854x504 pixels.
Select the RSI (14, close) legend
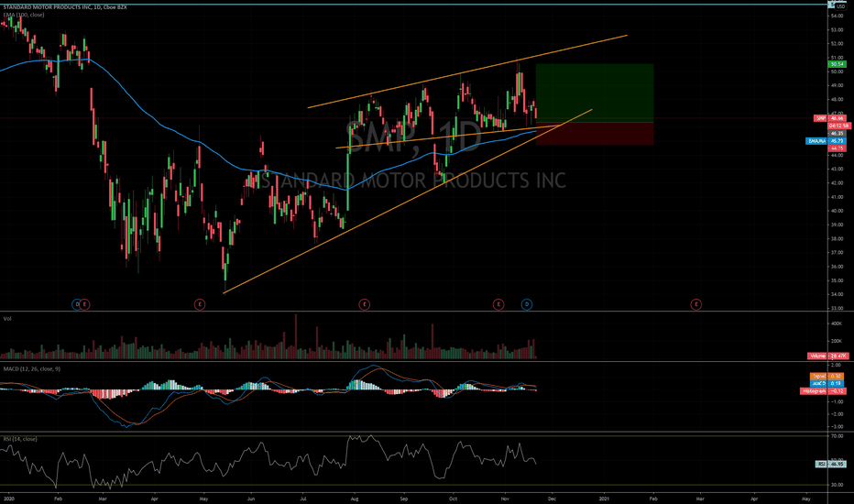[20, 439]
